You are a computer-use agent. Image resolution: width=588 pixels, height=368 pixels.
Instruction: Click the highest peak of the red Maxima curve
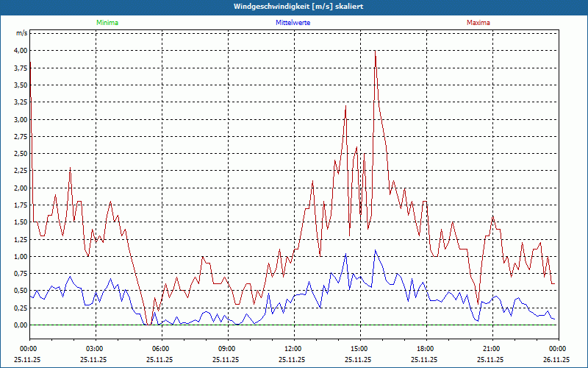coord(376,51)
